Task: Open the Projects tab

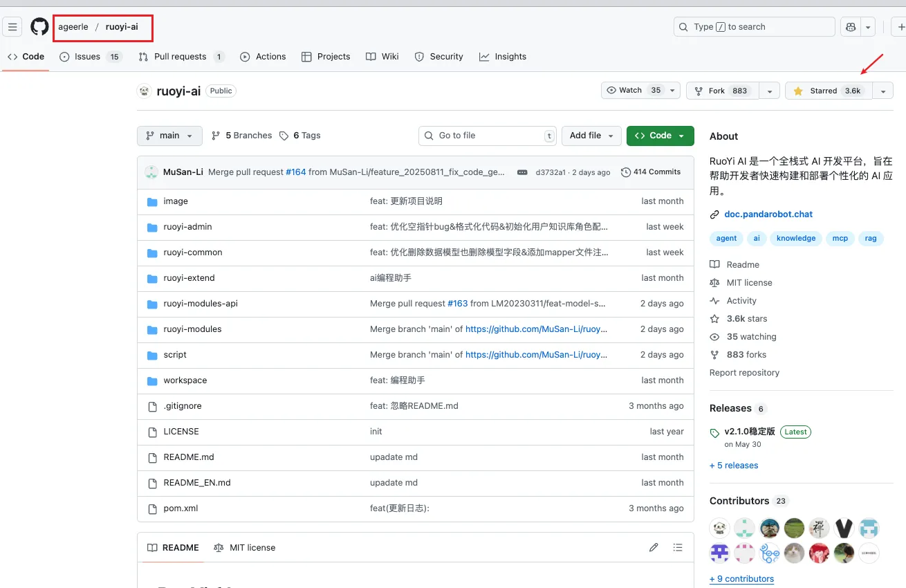Action: (326, 57)
